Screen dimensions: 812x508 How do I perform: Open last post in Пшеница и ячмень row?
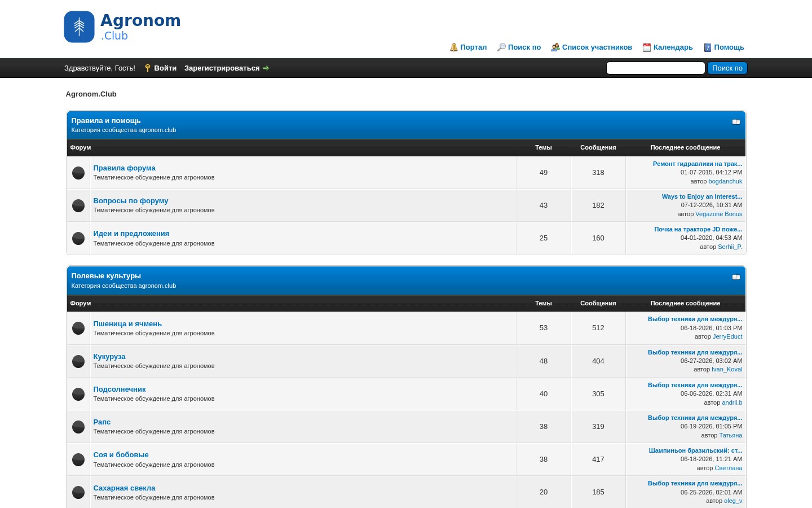695,319
